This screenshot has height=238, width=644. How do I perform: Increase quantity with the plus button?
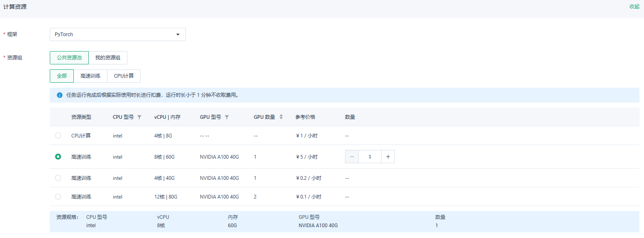pos(388,157)
